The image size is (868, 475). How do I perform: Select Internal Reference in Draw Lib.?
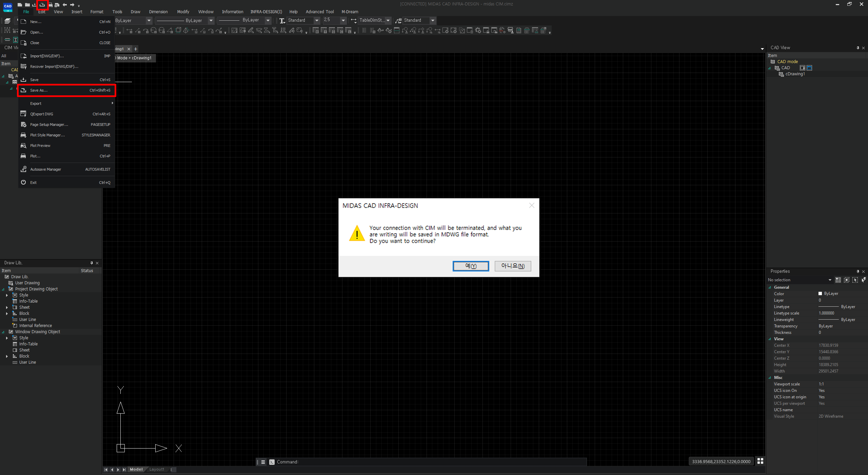(35, 326)
